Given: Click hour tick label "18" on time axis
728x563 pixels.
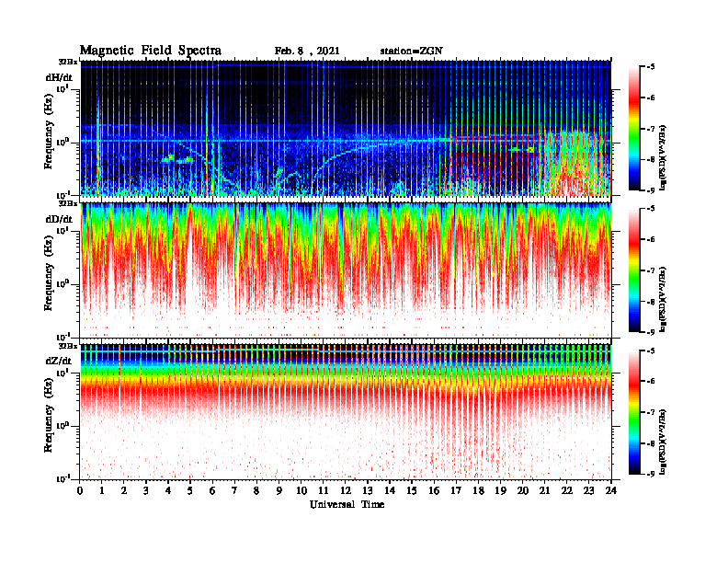Looking at the screenshot, I should pyautogui.click(x=478, y=490).
